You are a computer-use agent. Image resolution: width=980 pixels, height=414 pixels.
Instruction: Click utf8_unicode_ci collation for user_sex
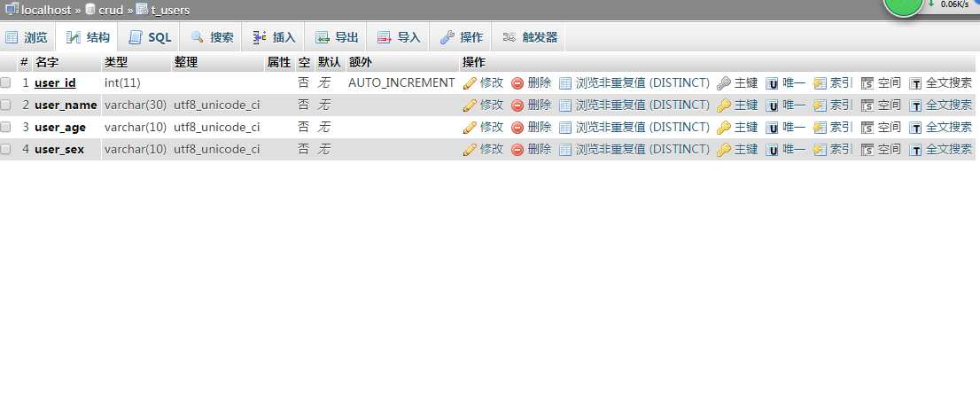click(217, 150)
